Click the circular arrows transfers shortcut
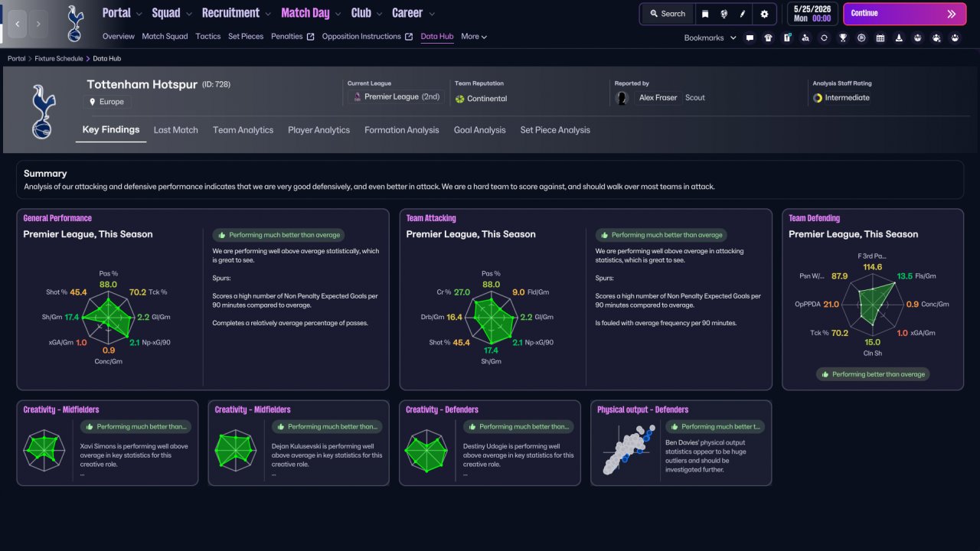980x551 pixels. click(824, 37)
